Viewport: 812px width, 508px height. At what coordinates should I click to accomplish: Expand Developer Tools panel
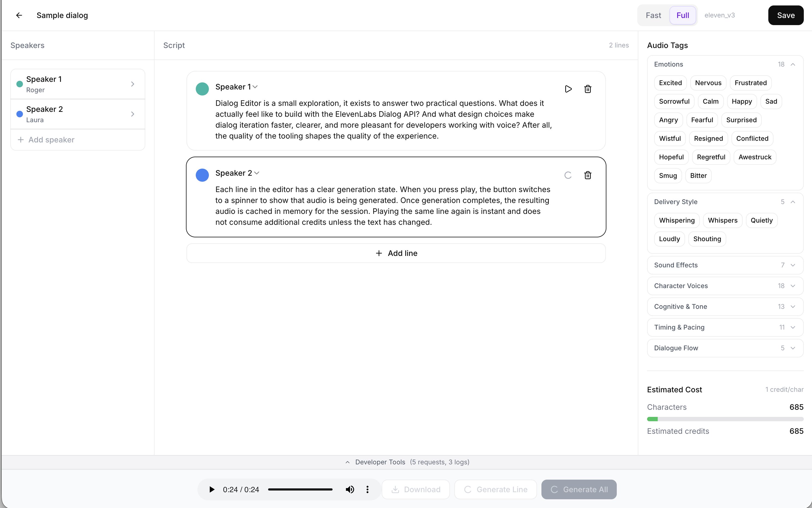407,462
